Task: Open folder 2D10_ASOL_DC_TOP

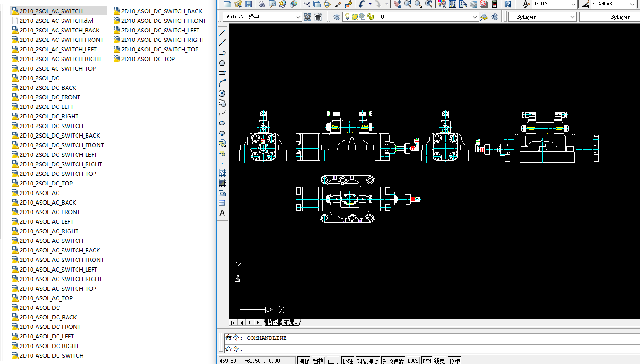Action: click(x=148, y=59)
